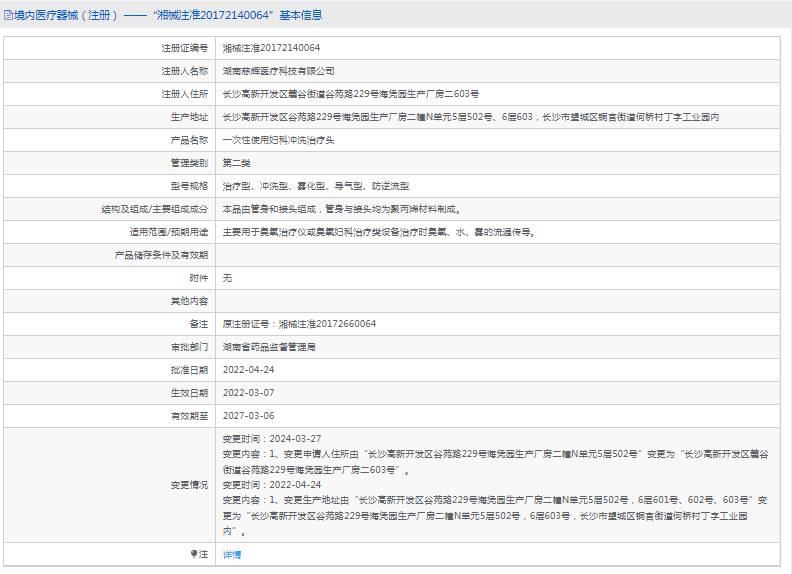Click expiry date 2027-03-06
The image size is (792, 574).
249,416
